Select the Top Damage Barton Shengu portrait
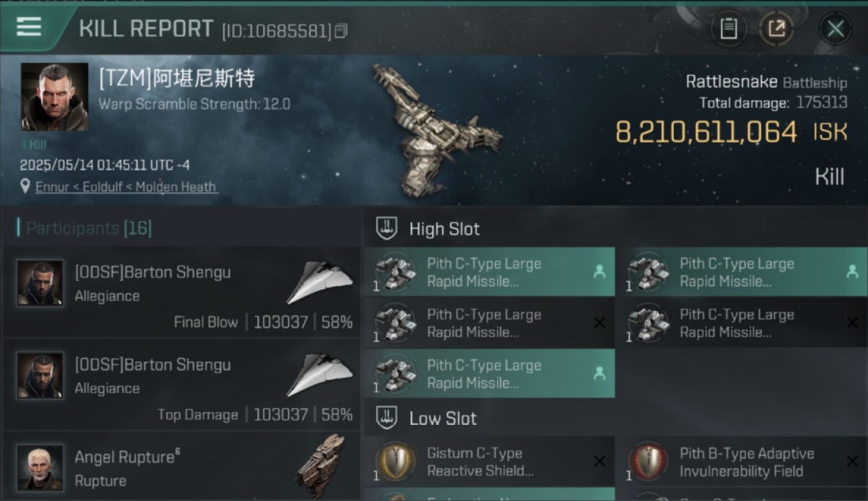Screen dimensions: 868x501 pyautogui.click(x=40, y=375)
